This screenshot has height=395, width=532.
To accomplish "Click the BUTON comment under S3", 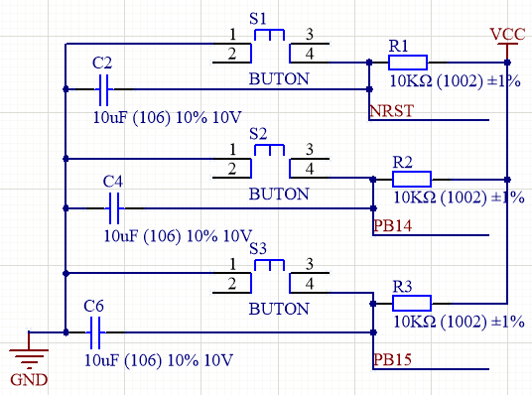I will coord(279,309).
